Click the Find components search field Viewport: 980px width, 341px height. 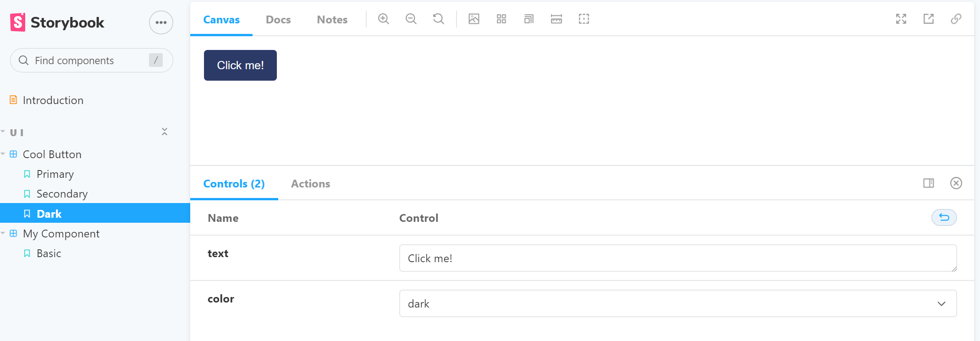pyautogui.click(x=87, y=60)
